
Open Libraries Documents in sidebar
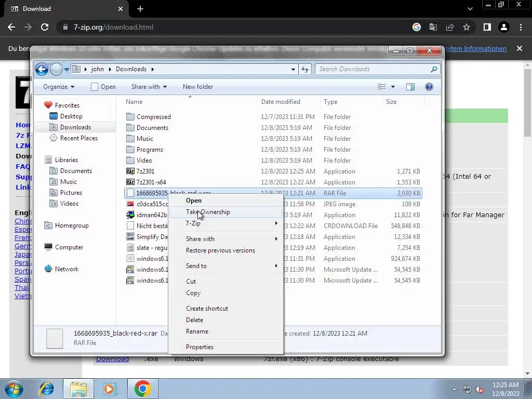click(x=76, y=171)
